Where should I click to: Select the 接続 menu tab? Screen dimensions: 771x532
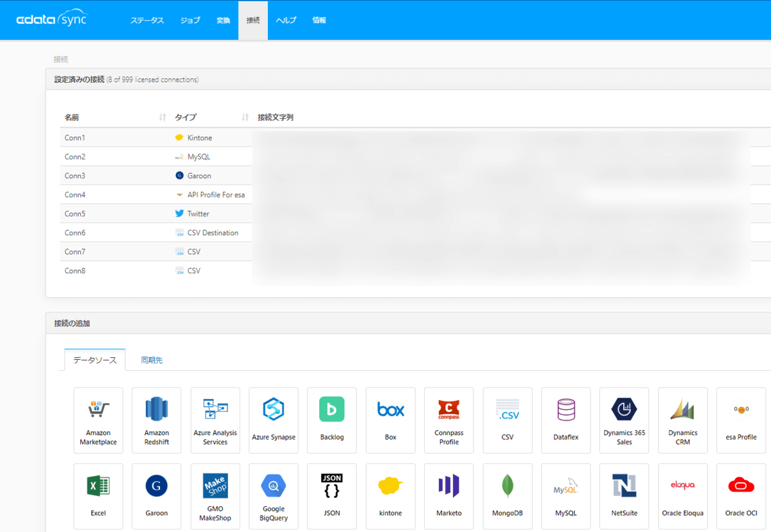click(x=253, y=21)
